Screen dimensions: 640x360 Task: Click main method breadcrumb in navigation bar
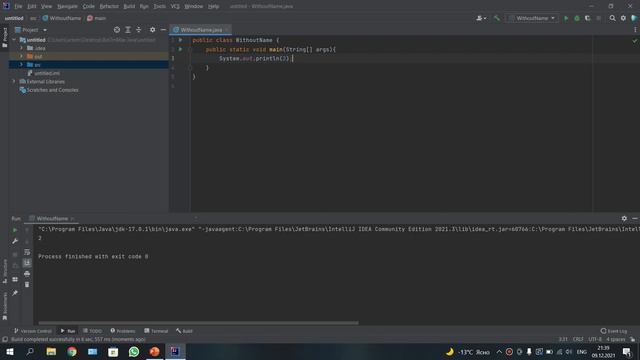tap(96, 18)
